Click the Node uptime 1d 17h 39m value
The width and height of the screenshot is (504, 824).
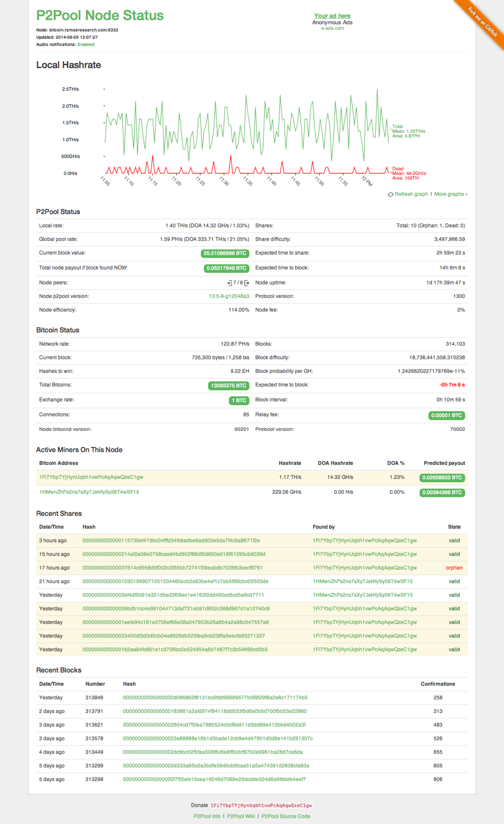coord(446,283)
